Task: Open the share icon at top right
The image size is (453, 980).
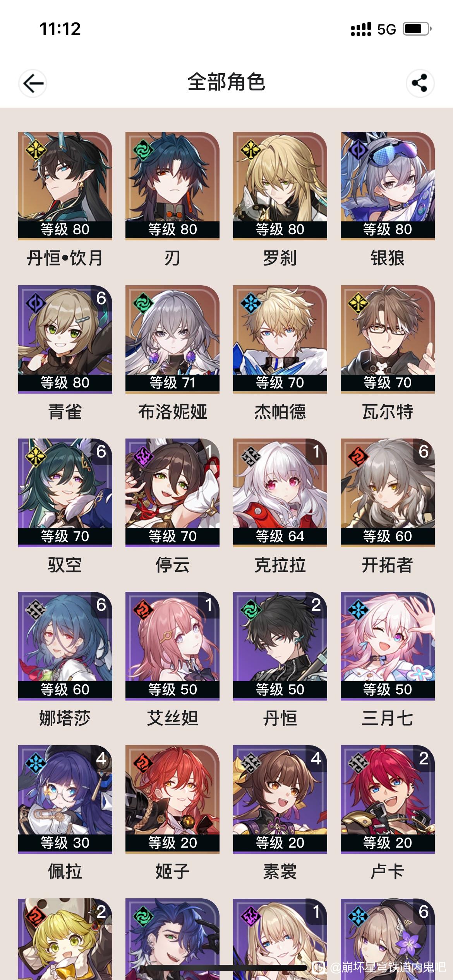Action: pos(420,83)
